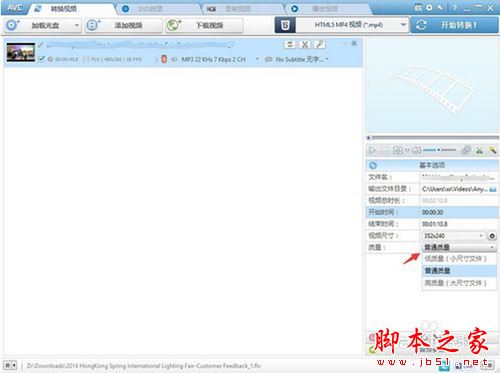Viewport: 500px width, 373px height.
Task: Select Low quality (small file size) option
Action: click(x=459, y=259)
